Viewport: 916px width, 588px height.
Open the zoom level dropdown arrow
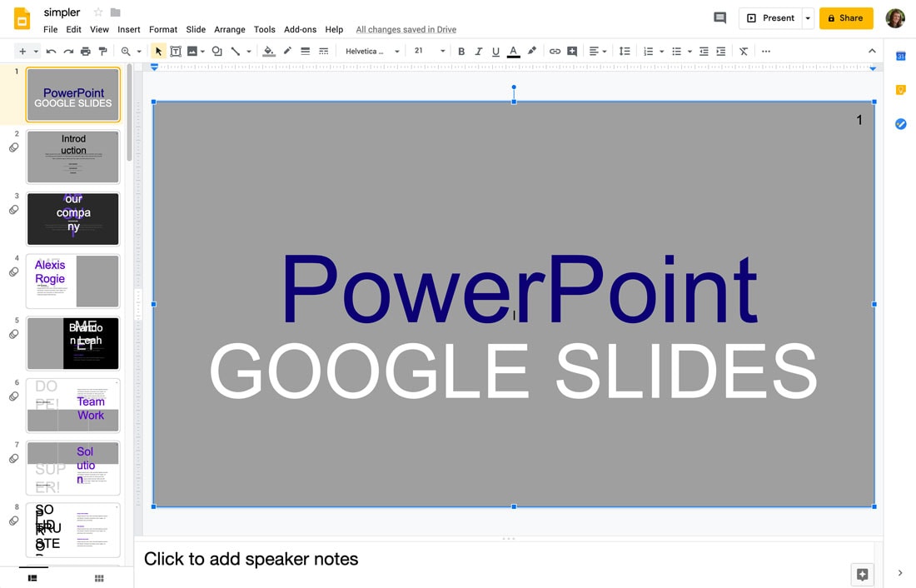pyautogui.click(x=139, y=52)
